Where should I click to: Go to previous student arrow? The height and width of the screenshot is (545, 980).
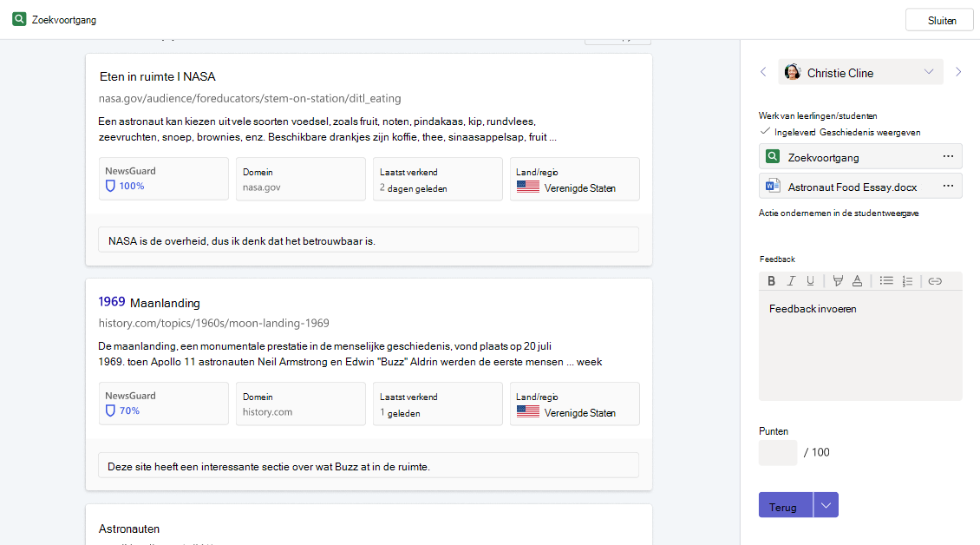[x=763, y=72]
